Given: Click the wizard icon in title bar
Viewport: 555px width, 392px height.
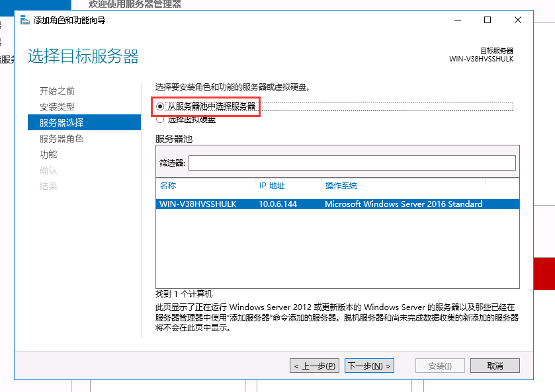Looking at the screenshot, I should click(24, 20).
